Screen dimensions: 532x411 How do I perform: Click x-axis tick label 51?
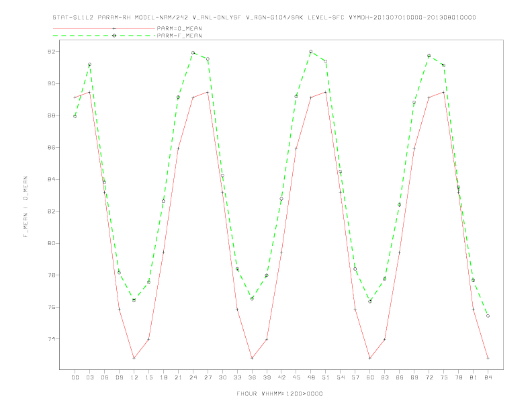click(326, 377)
